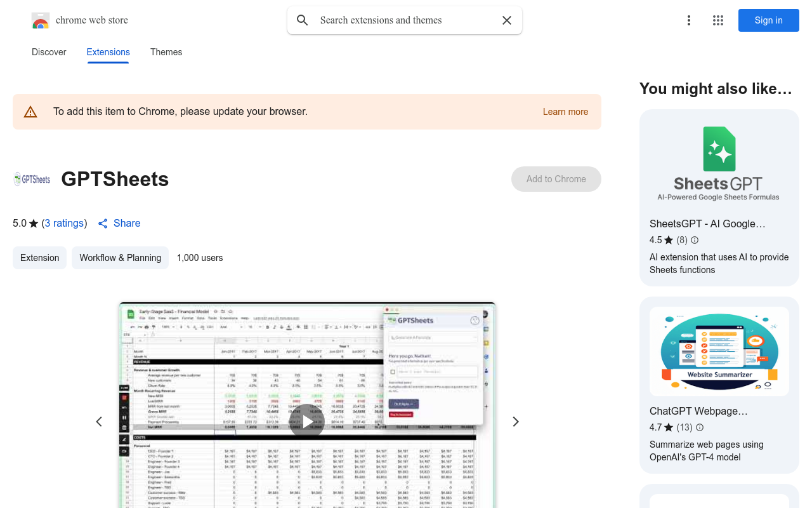Screen dimensions: 812x508
Task: Click the Share button
Action: click(x=119, y=224)
